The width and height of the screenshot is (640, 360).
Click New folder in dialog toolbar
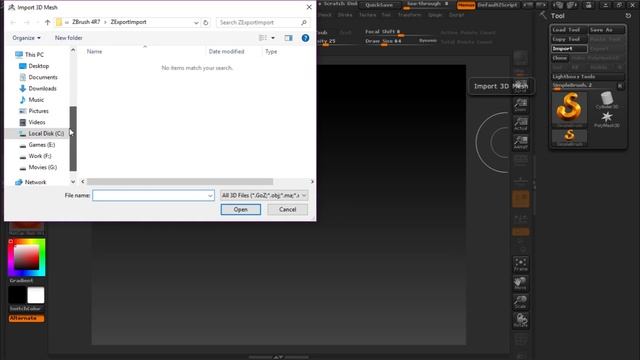click(x=69, y=38)
